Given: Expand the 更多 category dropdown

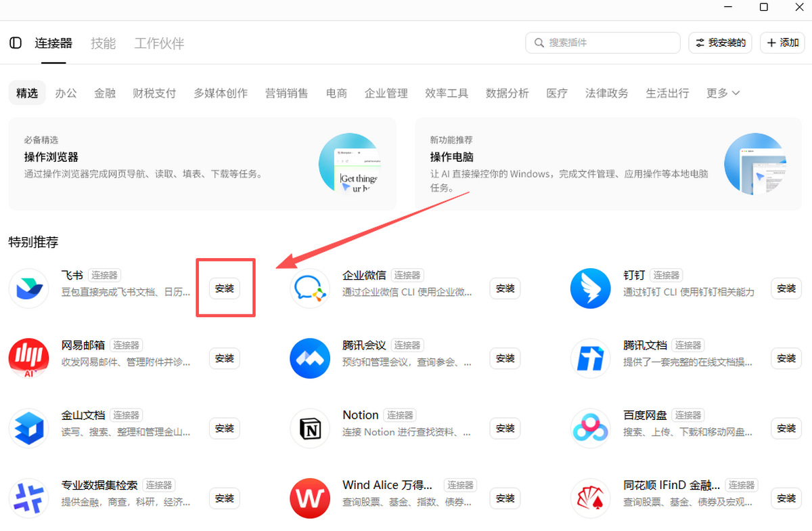Looking at the screenshot, I should (x=723, y=93).
